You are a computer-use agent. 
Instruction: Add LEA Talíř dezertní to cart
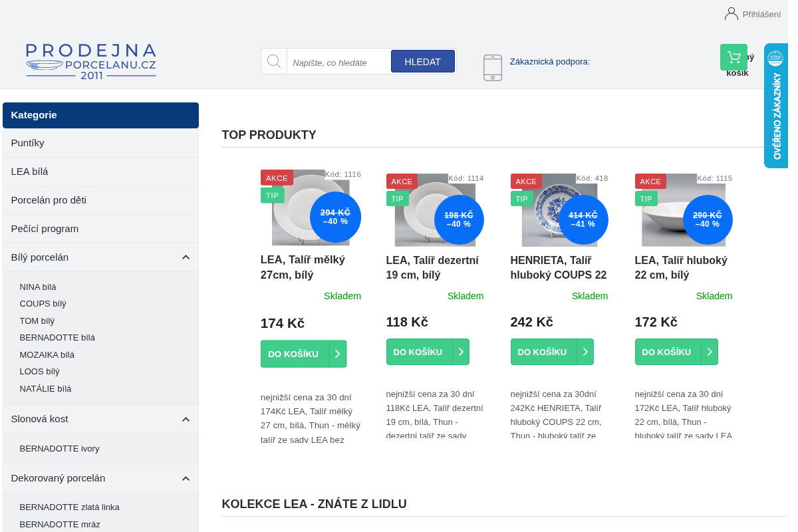click(x=428, y=352)
